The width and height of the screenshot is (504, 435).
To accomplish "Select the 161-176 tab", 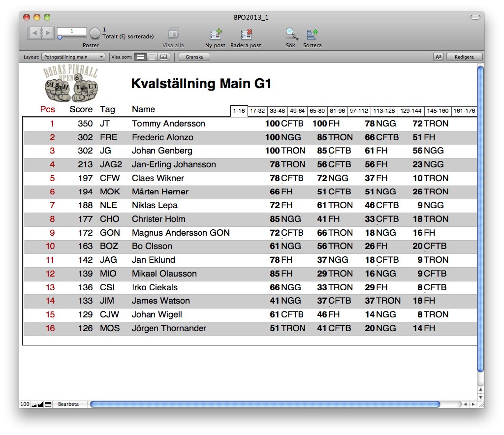I will 464,111.
